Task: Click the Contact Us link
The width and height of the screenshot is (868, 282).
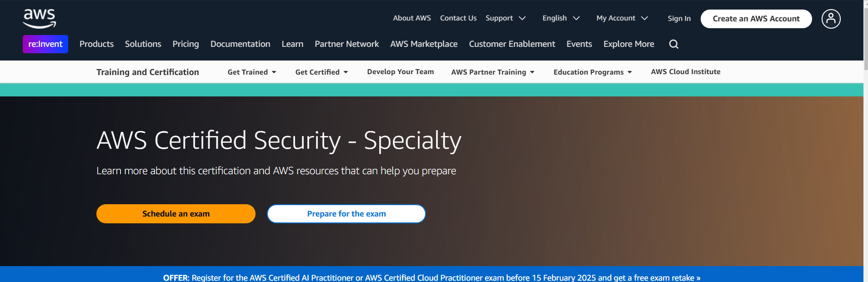Action: pos(458,18)
